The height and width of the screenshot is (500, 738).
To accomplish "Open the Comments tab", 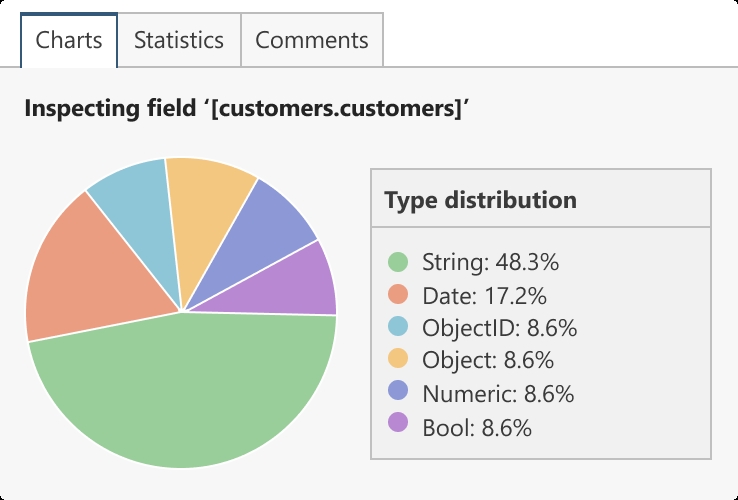I will (312, 40).
